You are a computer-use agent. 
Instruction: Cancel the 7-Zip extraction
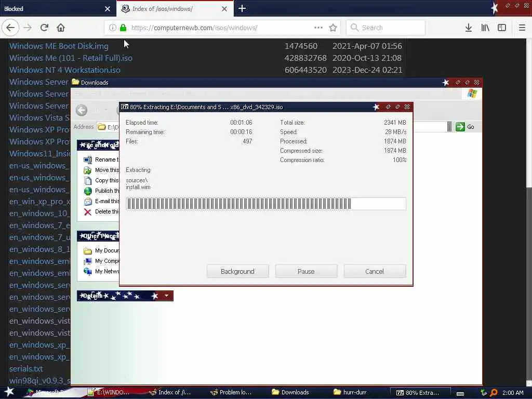coord(374,271)
